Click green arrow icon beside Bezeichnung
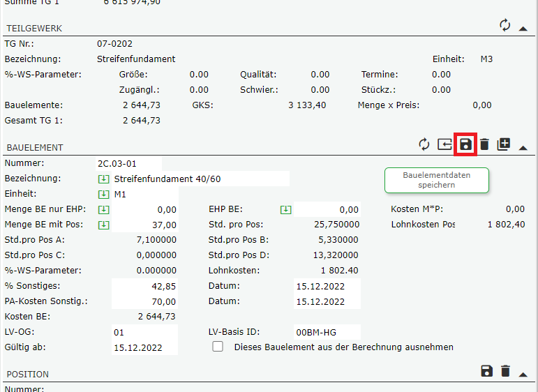Viewport: 538px width, 392px height. [x=104, y=179]
